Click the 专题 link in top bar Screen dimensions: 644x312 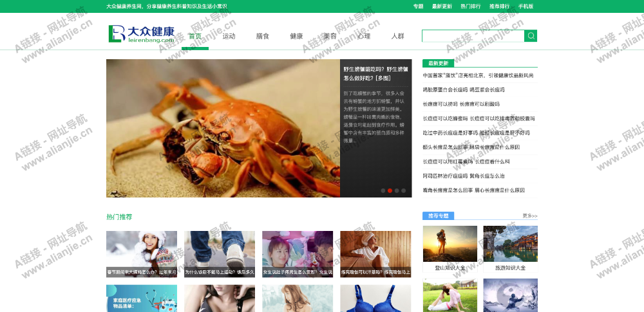[418, 6]
